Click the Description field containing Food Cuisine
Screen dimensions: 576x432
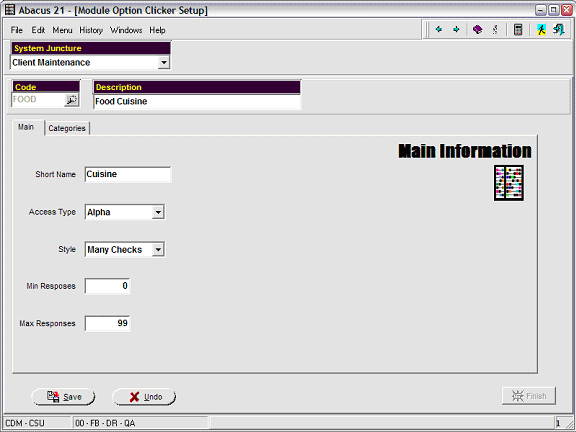197,101
